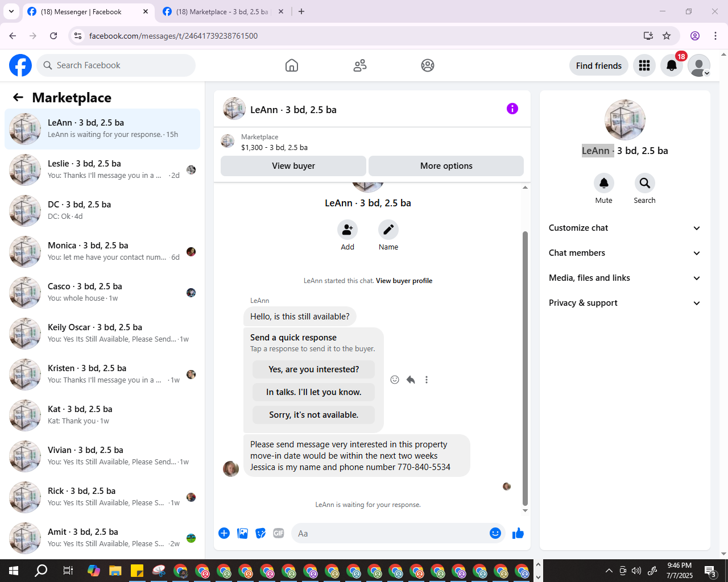Open the Groups icon in top nav

pos(428,65)
